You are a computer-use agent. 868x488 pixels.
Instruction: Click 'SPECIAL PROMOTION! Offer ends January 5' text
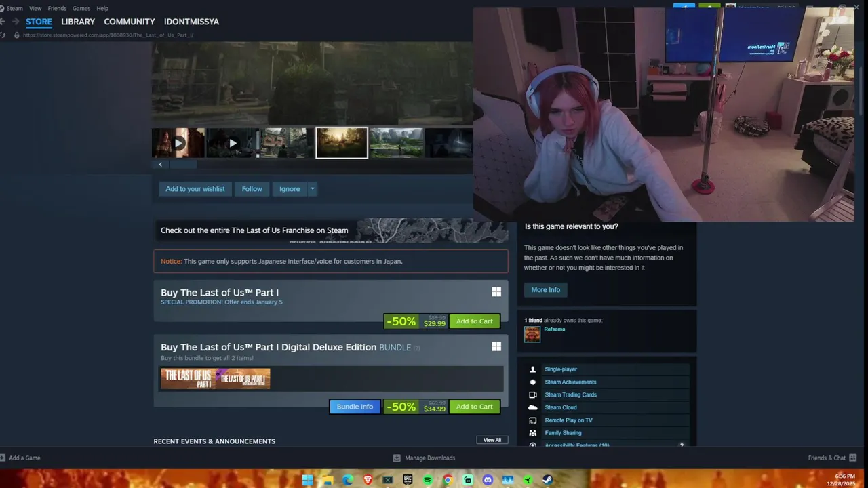pos(222,302)
